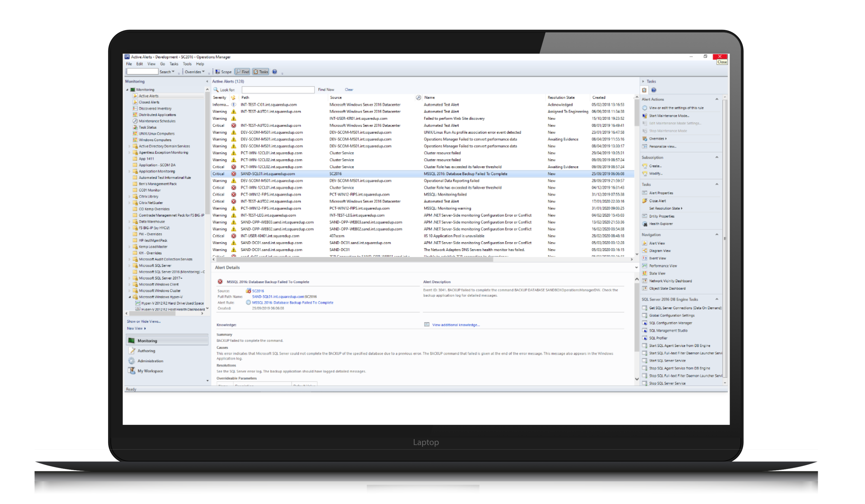Collapse the Monitoring navigation pane arrow
The height and width of the screenshot is (504, 865).
point(207,82)
